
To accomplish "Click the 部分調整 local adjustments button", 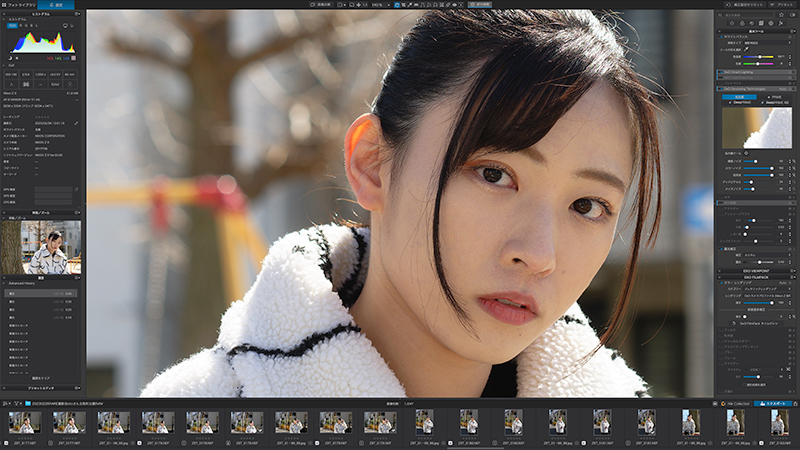I will click(x=480, y=5).
